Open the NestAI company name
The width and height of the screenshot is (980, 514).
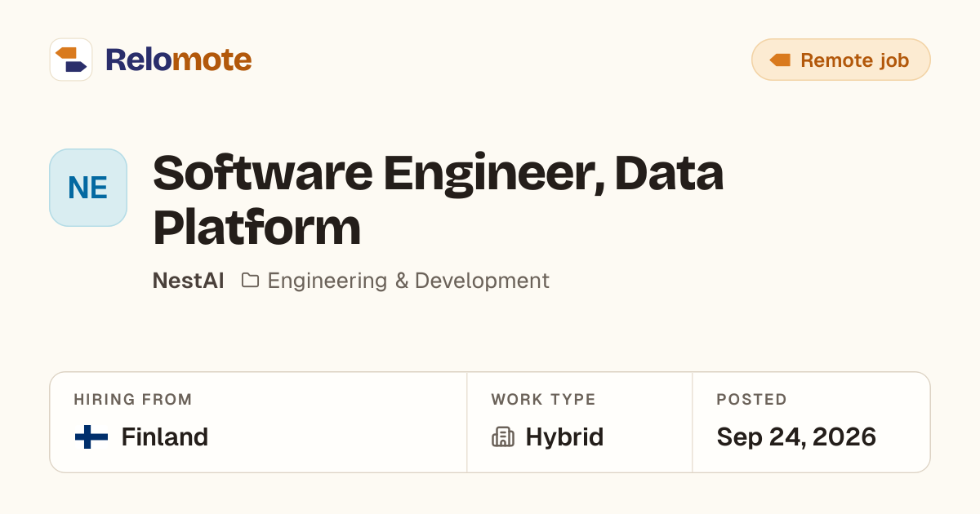(x=188, y=281)
